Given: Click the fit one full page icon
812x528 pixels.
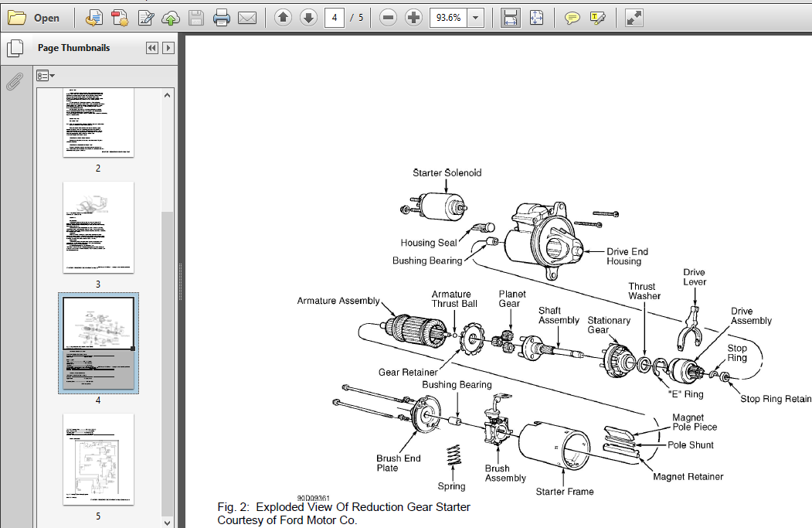Looking at the screenshot, I should click(x=536, y=18).
